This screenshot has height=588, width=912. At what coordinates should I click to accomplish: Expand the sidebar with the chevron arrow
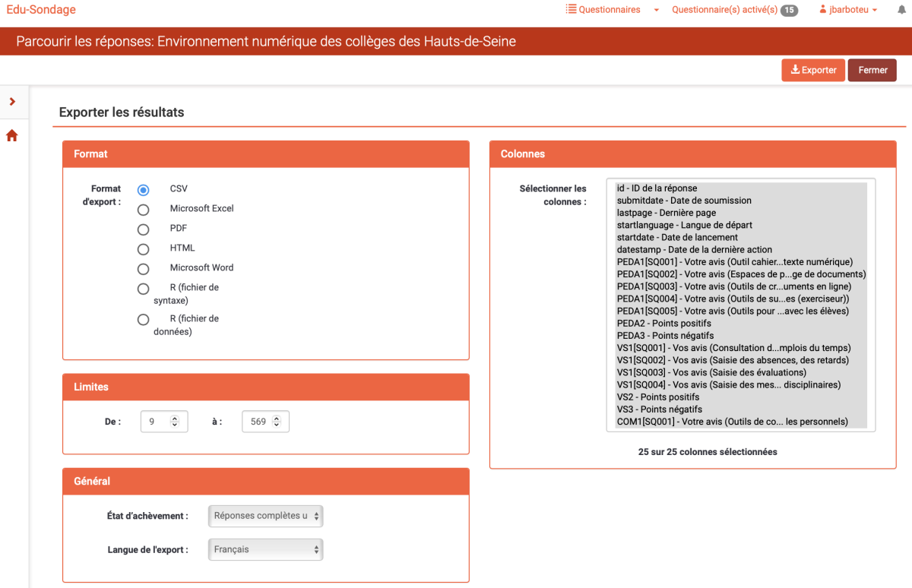pyautogui.click(x=12, y=101)
